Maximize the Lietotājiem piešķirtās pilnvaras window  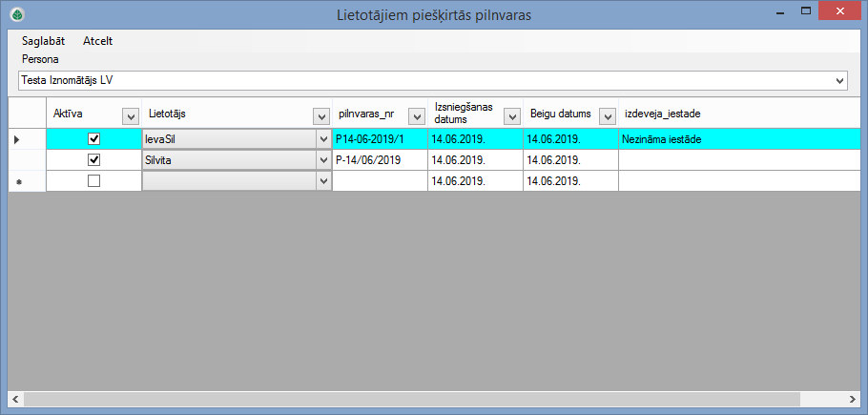click(805, 11)
